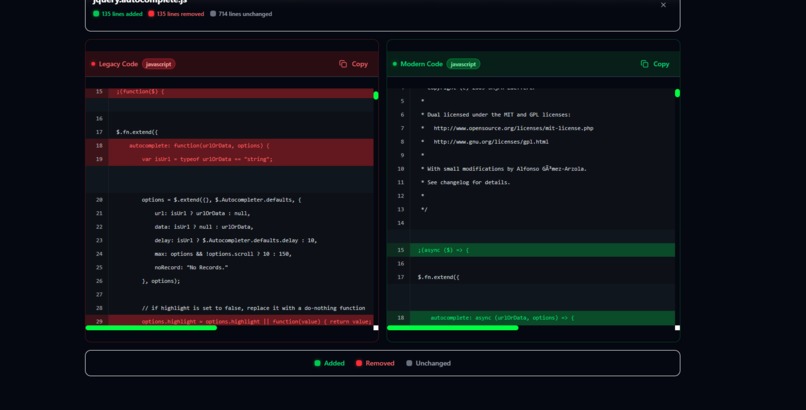Select line 20 'options = $.extend' in Legacy Code
The image size is (806, 410).
click(229, 200)
